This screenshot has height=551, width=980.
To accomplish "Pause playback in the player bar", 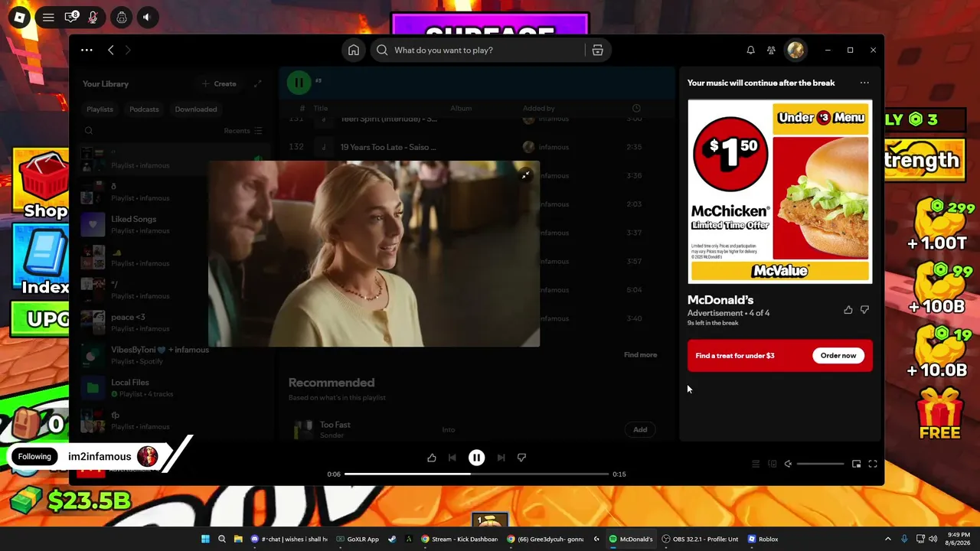I will pos(476,458).
